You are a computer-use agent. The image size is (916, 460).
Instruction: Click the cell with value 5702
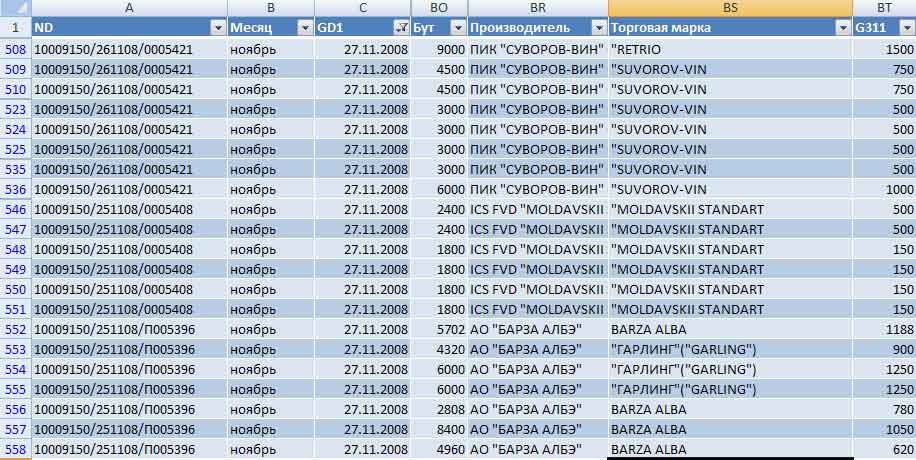(439, 329)
